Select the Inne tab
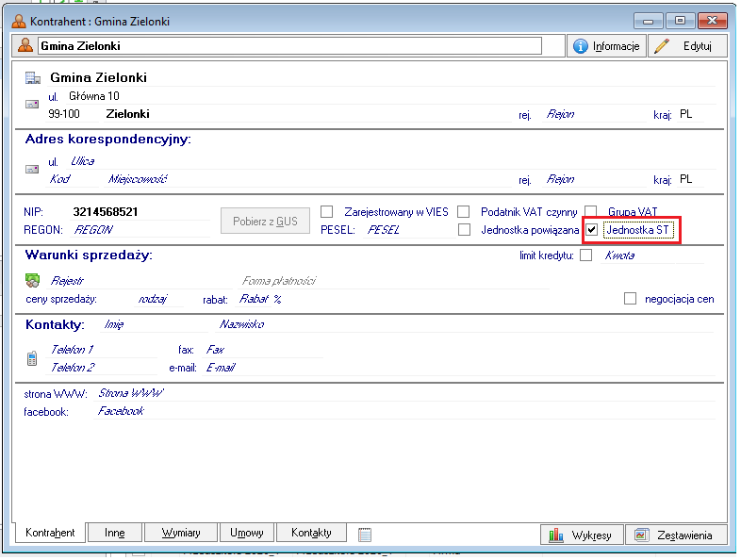This screenshot has width=741, height=560. [x=115, y=533]
